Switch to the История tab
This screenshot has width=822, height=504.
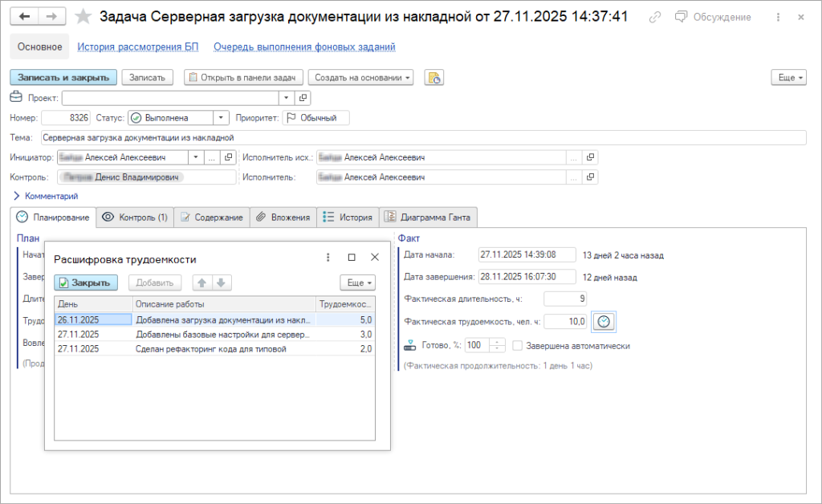coord(348,217)
